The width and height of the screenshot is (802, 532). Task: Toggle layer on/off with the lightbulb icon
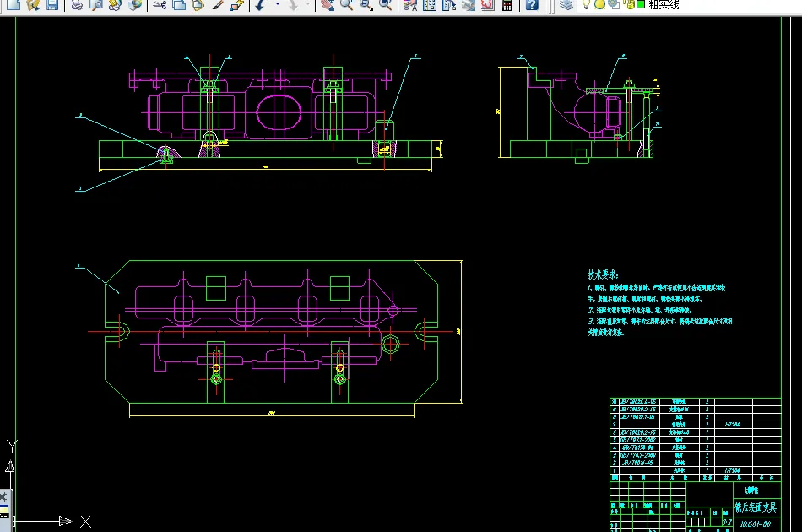(587, 4)
